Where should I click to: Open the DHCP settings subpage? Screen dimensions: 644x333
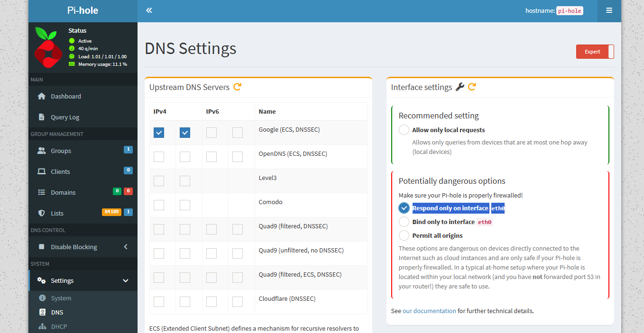click(x=59, y=326)
